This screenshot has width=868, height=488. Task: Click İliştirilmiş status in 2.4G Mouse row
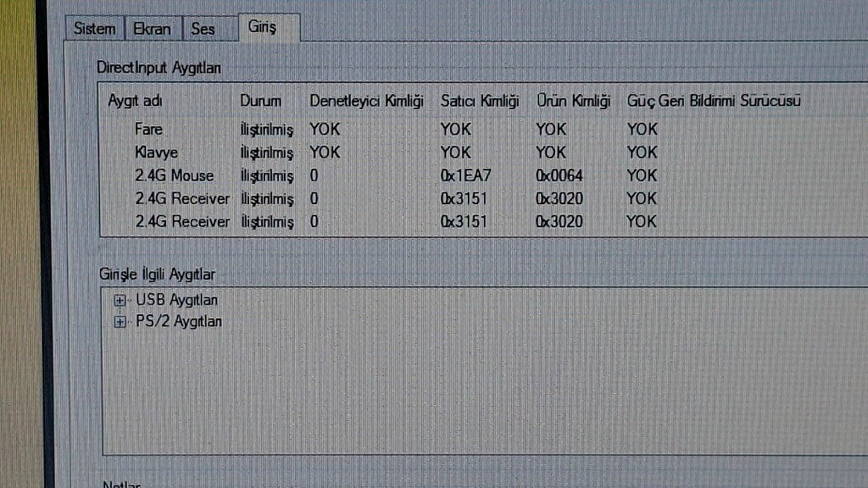[x=267, y=176]
